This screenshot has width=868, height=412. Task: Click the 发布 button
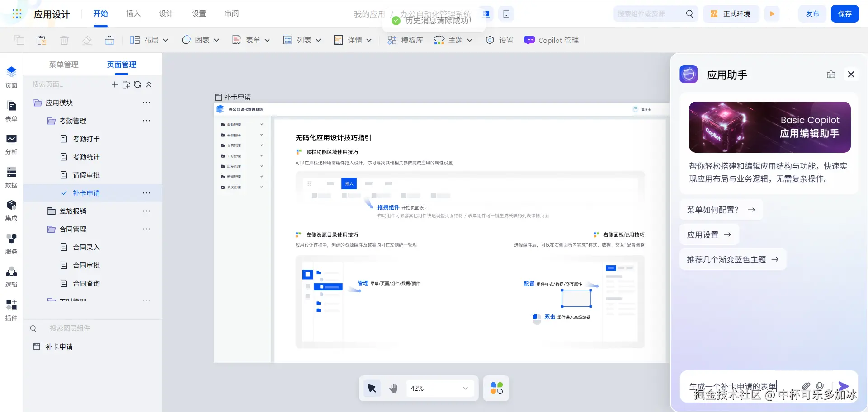point(812,14)
